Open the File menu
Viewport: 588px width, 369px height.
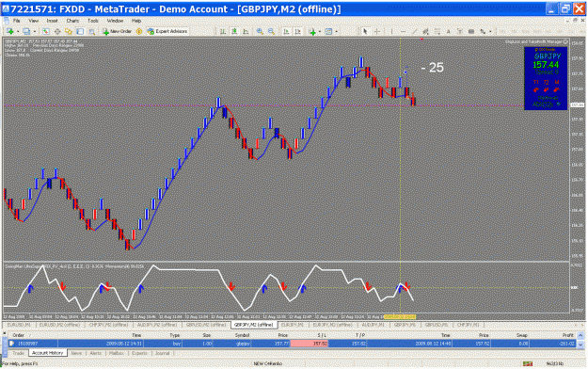[x=17, y=21]
